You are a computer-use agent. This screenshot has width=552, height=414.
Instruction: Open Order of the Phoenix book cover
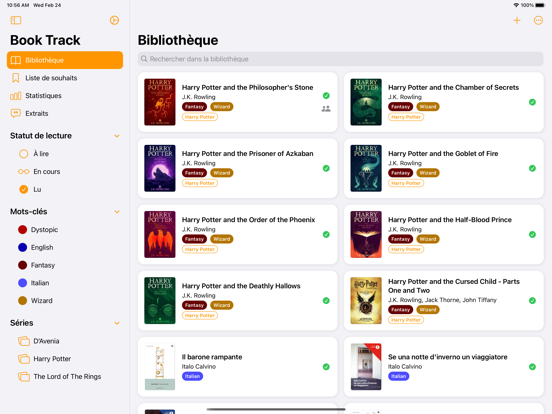[x=160, y=234]
